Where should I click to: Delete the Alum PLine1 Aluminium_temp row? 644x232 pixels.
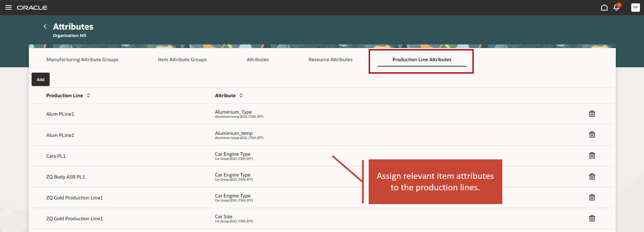point(592,134)
